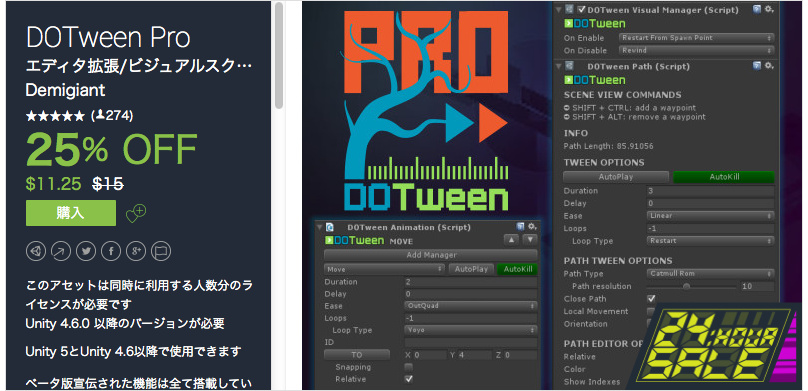Click the description panel scrollbar
Image resolution: width=808 pixels, height=391 pixels.
click(x=279, y=55)
